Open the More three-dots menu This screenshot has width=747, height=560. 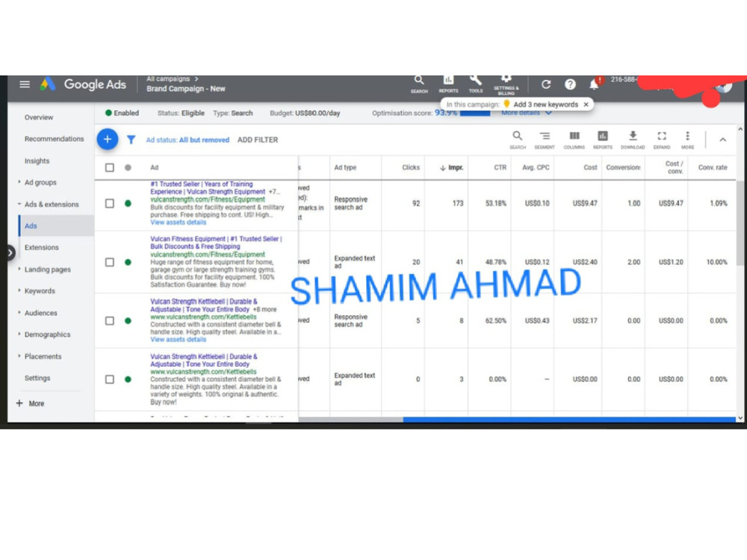(687, 140)
